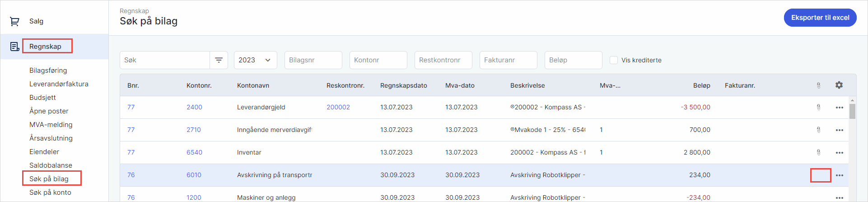Expand the 2023 year dropdown

pos(255,60)
